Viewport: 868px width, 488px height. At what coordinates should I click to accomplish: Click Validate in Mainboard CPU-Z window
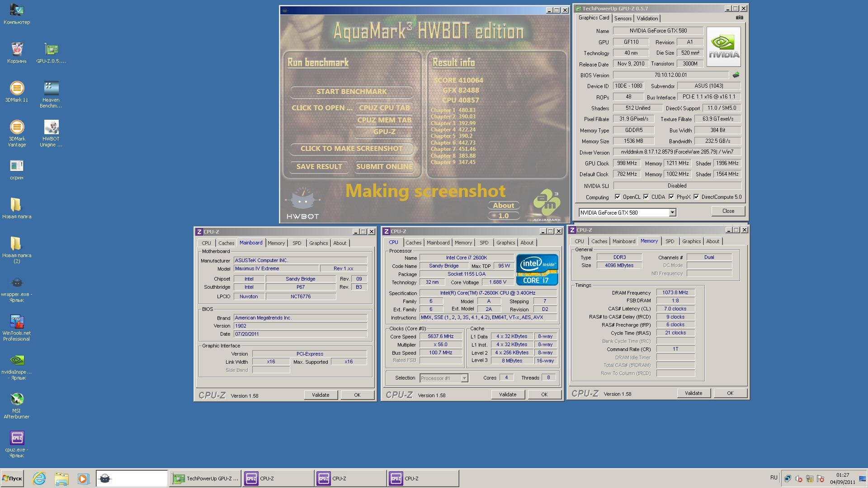pos(321,395)
